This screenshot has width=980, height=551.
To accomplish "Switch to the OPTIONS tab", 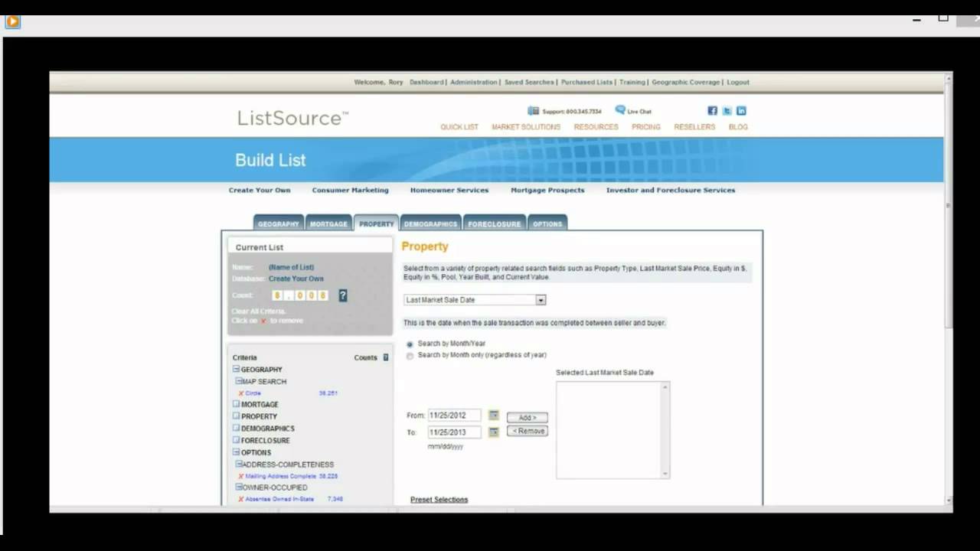I will pyautogui.click(x=547, y=223).
